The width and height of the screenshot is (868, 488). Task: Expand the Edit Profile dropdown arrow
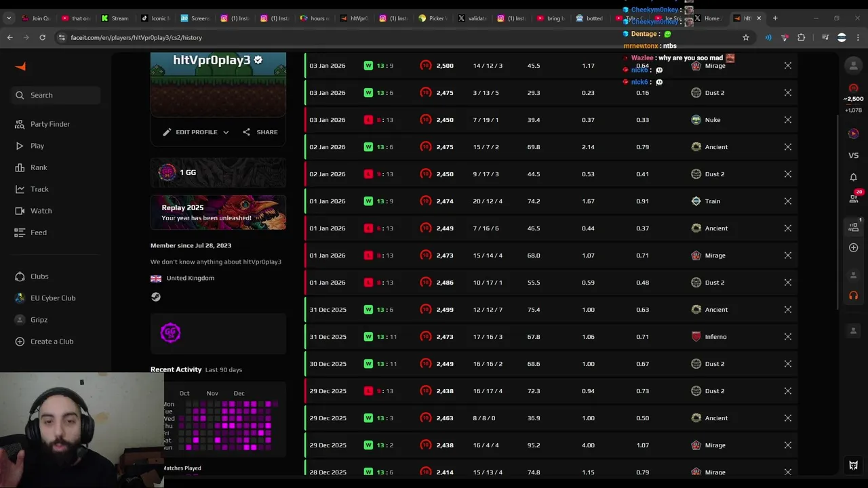[x=226, y=132]
